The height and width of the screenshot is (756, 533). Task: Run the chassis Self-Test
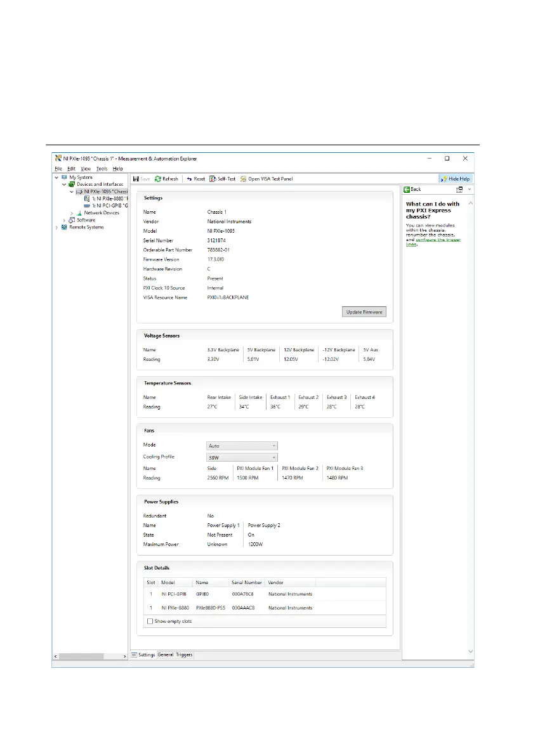click(222, 179)
